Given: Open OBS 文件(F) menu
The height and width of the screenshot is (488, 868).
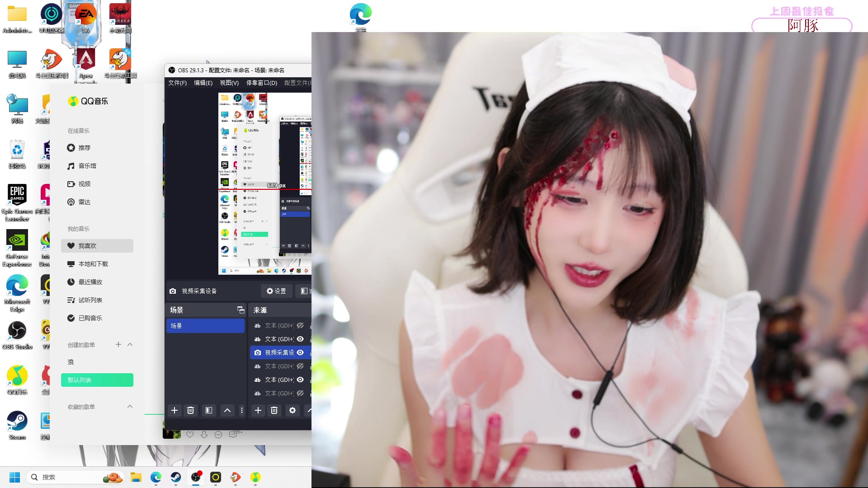Looking at the screenshot, I should (x=177, y=83).
